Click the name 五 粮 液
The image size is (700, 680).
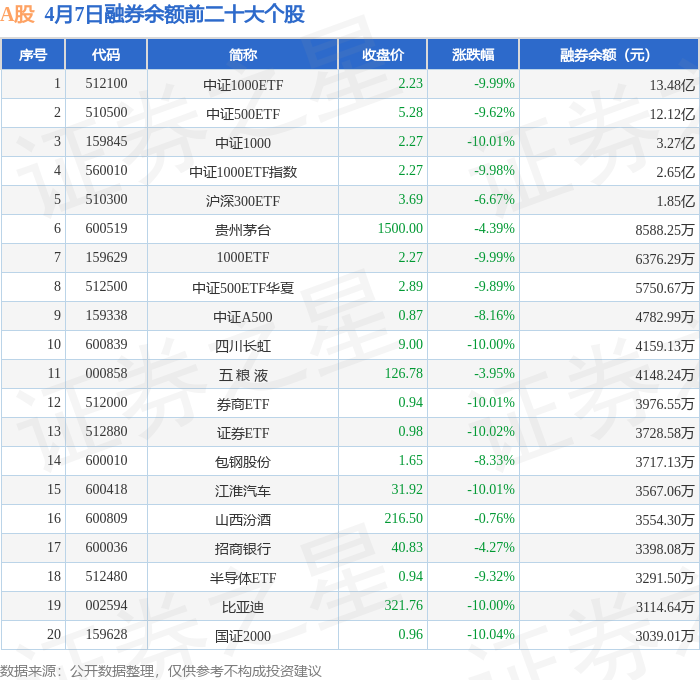[243, 375]
